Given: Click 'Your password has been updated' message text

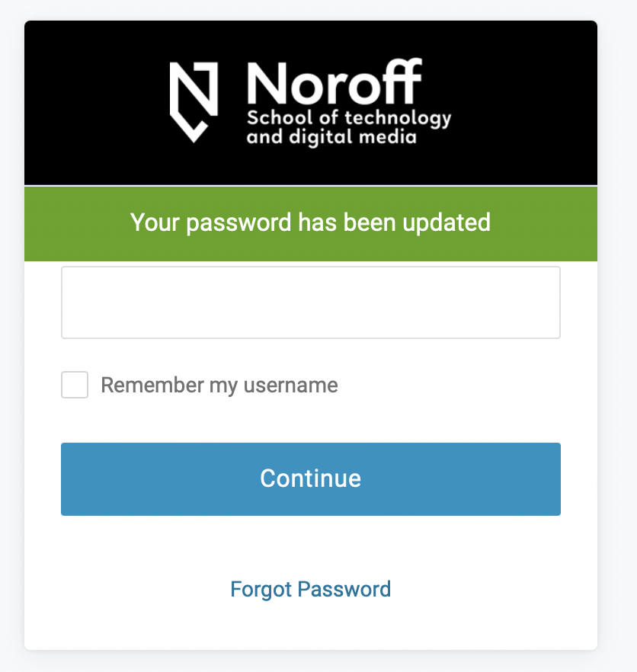Looking at the screenshot, I should pos(310,222).
